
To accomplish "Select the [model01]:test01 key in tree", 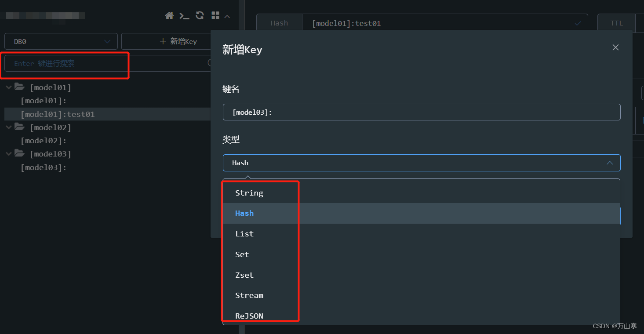I will click(58, 114).
